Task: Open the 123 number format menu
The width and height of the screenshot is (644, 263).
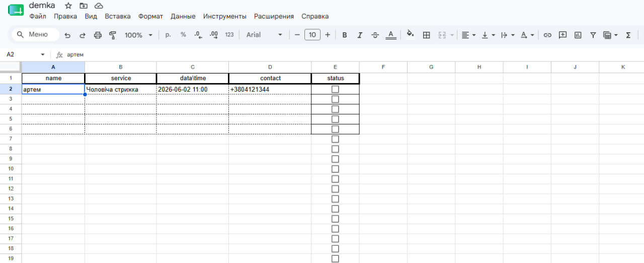Action: (229, 35)
